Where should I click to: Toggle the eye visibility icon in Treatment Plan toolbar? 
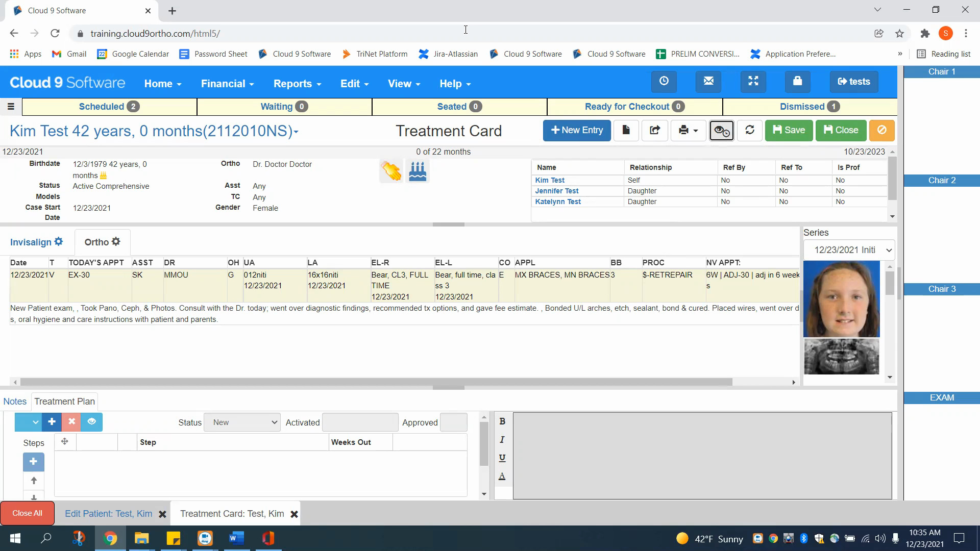tap(92, 422)
